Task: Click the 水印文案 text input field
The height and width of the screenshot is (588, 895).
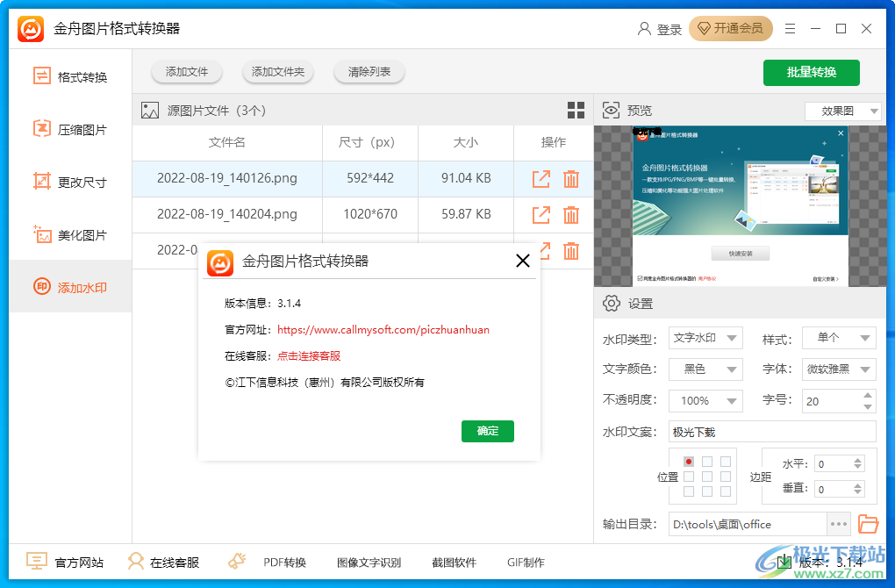Action: point(772,432)
